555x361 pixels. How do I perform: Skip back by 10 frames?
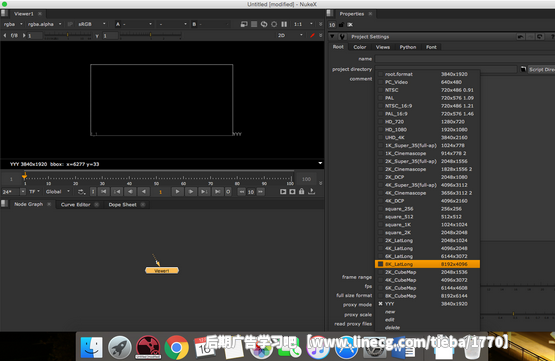pos(241,191)
